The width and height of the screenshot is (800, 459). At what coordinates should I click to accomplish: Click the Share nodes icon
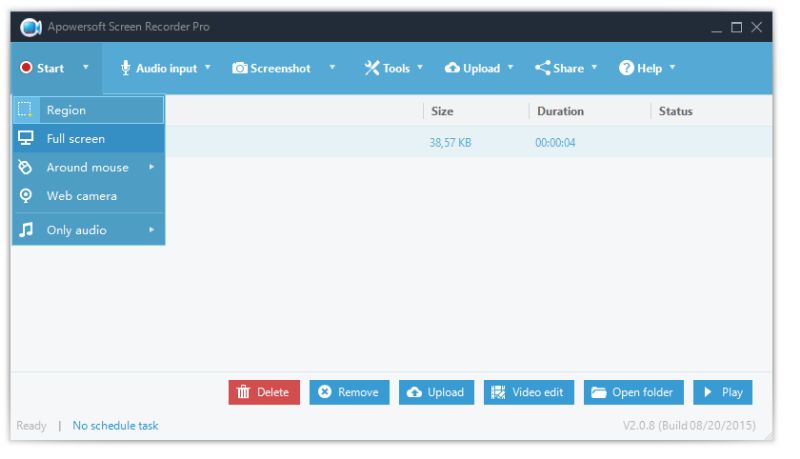pos(542,68)
